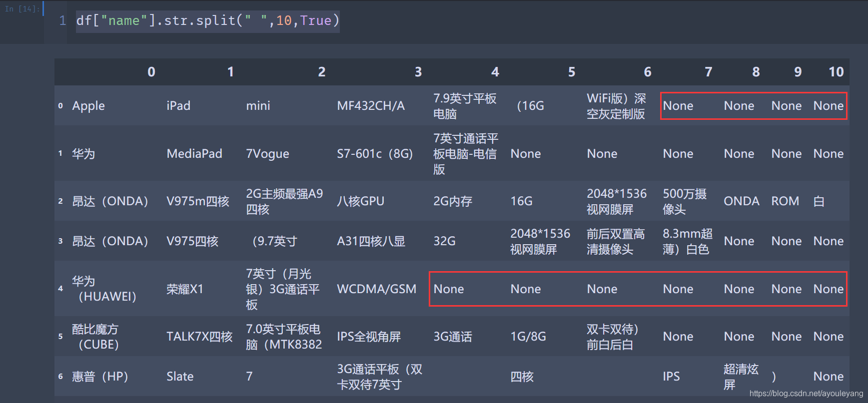Click column header 0
The image size is (868, 403).
(151, 72)
